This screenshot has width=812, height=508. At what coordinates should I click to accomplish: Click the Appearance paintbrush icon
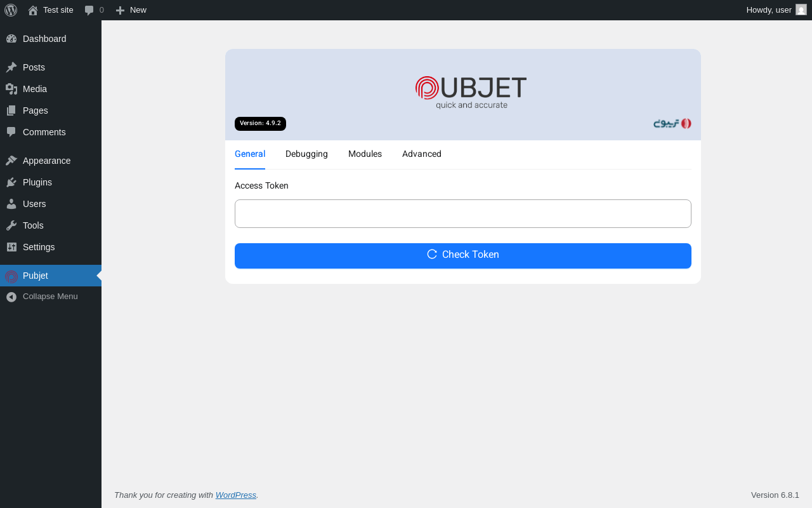tap(11, 161)
